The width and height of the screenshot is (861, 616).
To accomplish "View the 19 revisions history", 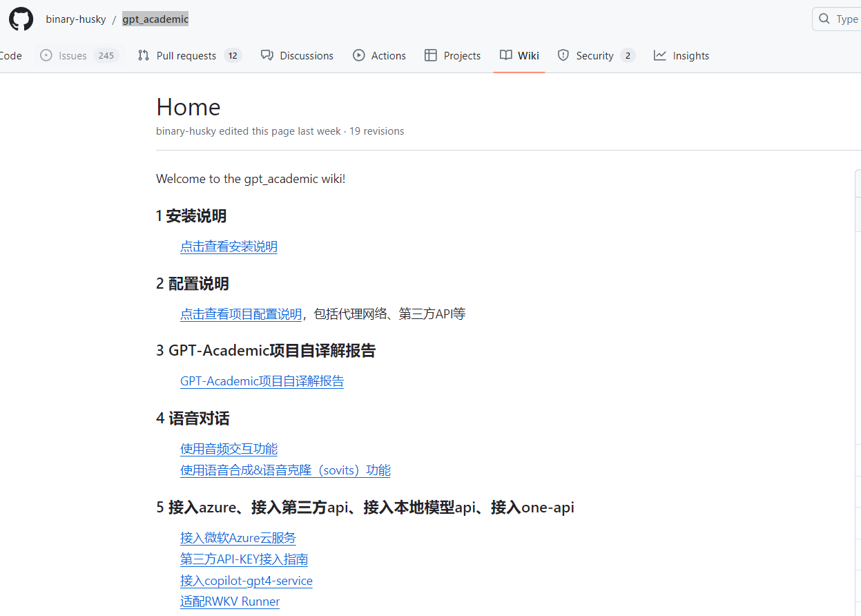I will coord(376,131).
